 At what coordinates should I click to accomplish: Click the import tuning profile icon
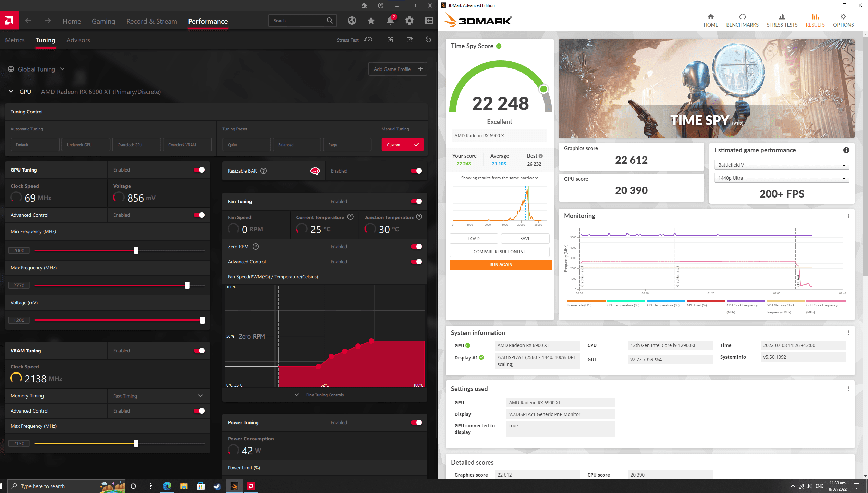coord(390,40)
